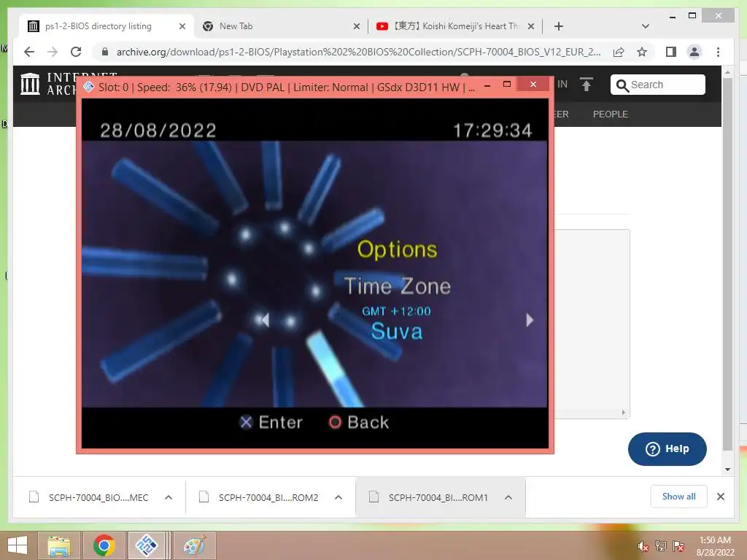
Task: Click the page vertical scrollbar up arrow
Action: [727, 72]
